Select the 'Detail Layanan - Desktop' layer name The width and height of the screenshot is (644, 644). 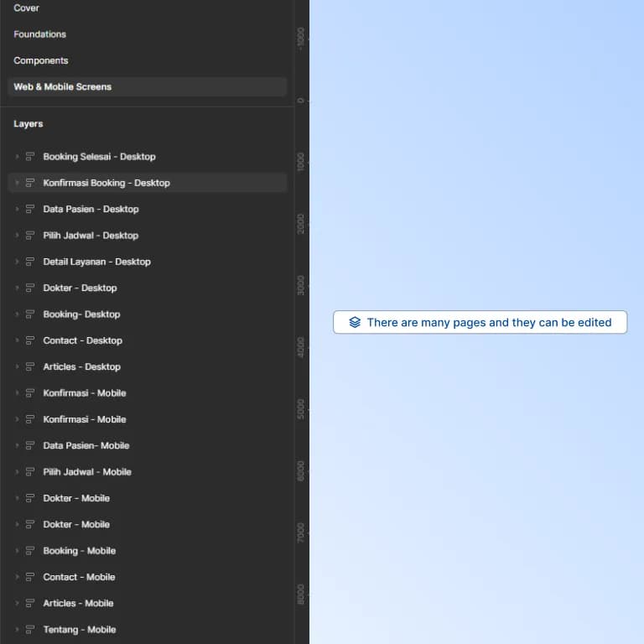pyautogui.click(x=97, y=262)
